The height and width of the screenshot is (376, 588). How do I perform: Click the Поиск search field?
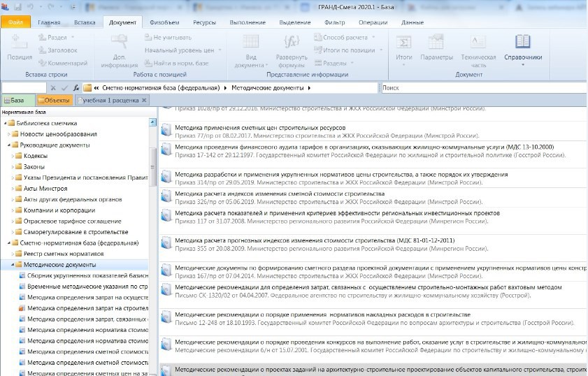pyautogui.click(x=484, y=88)
